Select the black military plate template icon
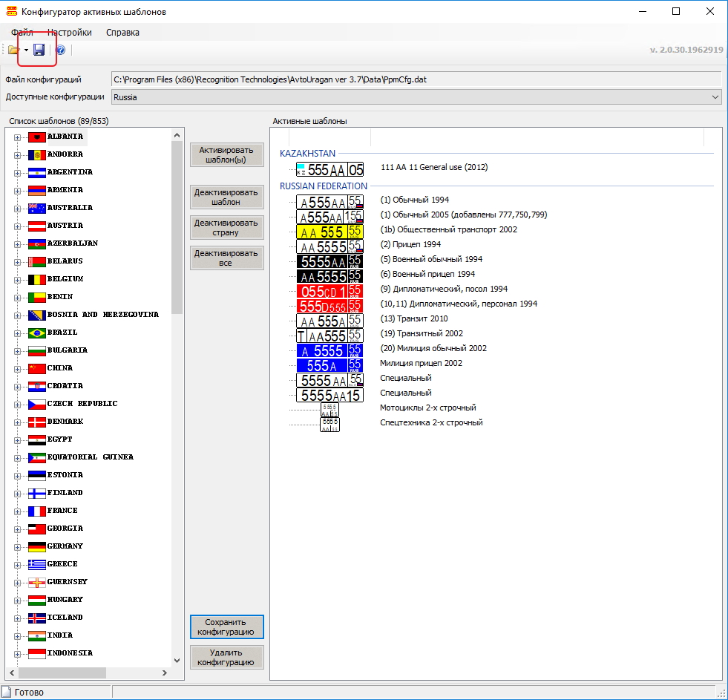728x700 pixels. click(329, 261)
